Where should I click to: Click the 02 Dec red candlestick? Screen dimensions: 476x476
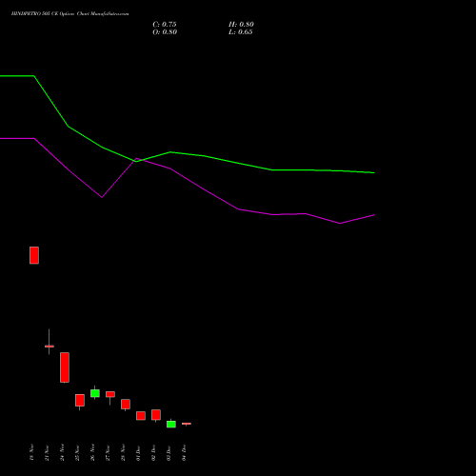tap(156, 415)
